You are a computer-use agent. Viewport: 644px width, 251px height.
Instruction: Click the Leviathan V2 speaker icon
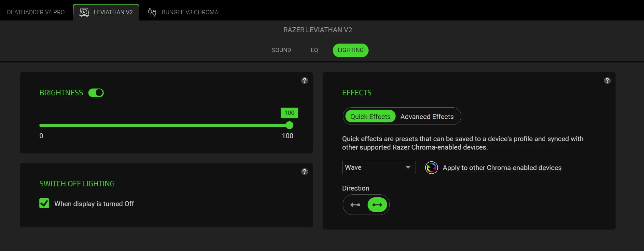[84, 12]
